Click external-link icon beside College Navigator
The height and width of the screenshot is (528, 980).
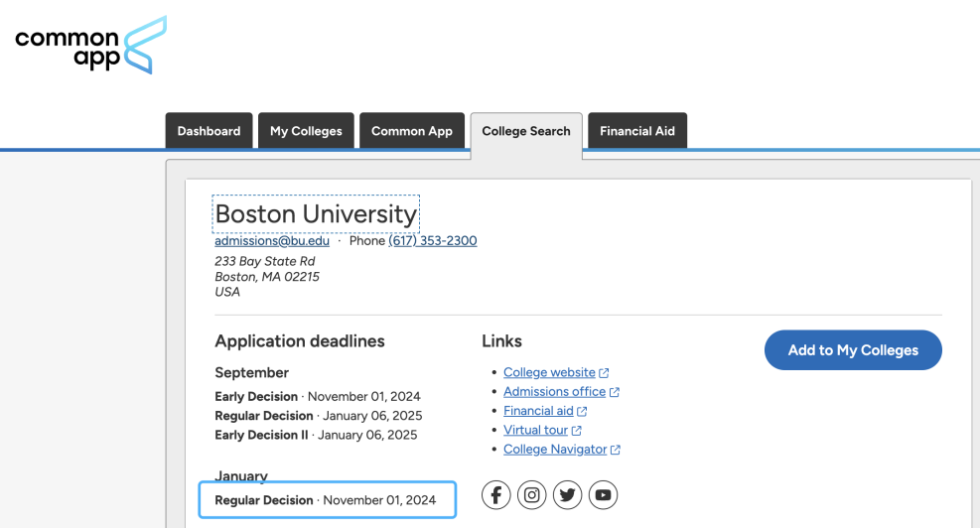tap(616, 450)
